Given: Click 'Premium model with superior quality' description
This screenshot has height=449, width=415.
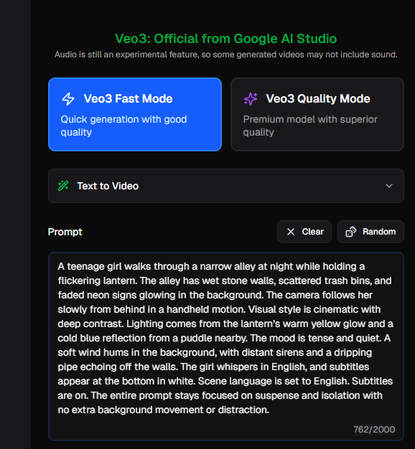Looking at the screenshot, I should click(310, 126).
